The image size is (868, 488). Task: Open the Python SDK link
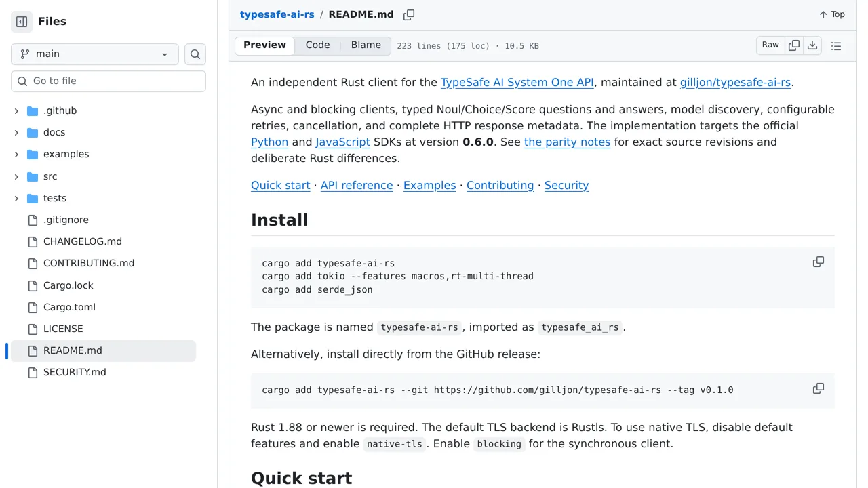(270, 142)
